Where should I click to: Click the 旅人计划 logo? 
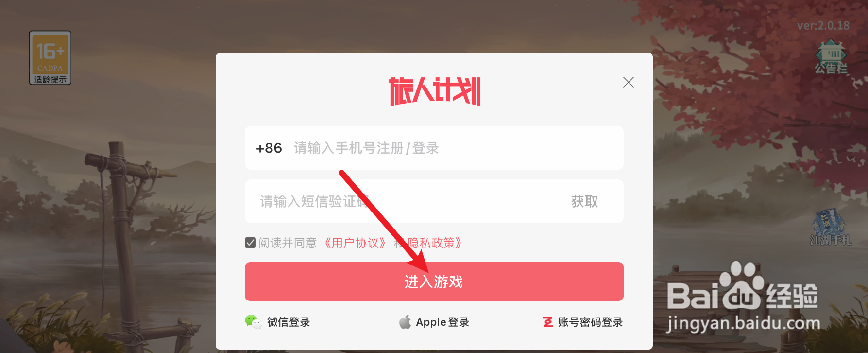[434, 91]
